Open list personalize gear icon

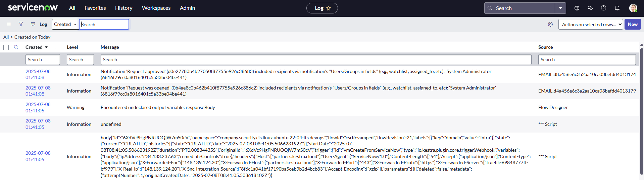(550, 24)
